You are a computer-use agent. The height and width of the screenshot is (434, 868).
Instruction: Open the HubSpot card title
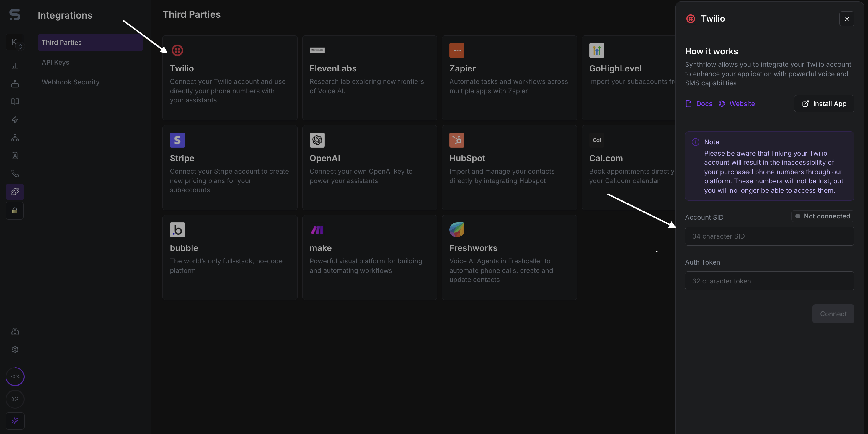467,158
